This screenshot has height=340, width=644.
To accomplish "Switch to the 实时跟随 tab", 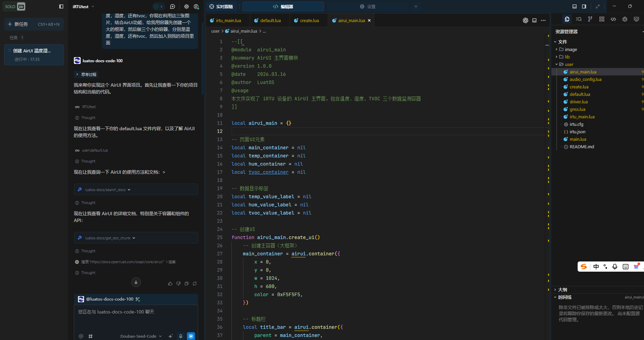I will click(x=221, y=6).
